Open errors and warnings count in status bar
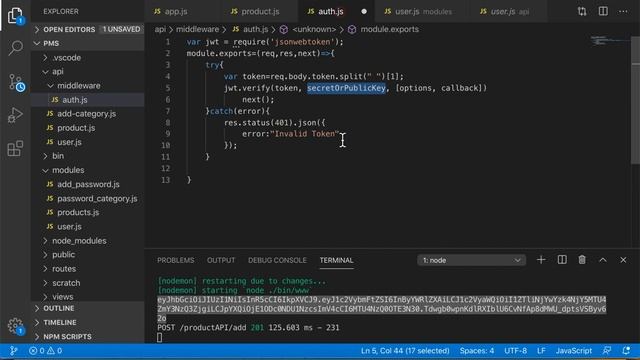 [x=45, y=351]
